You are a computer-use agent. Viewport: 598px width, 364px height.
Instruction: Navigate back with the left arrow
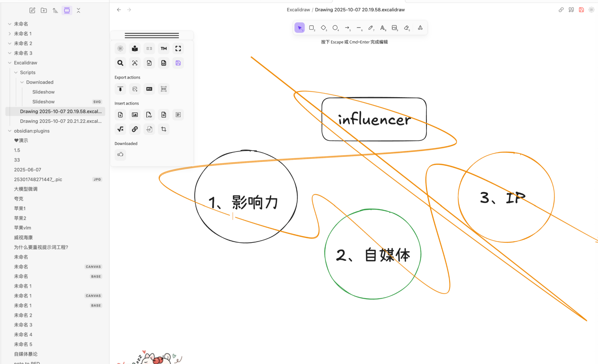tap(119, 10)
